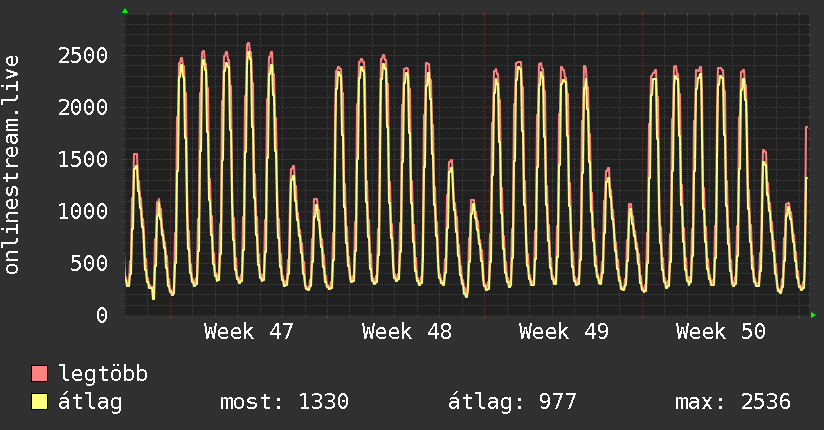Click the max: 2536 statistic
The image size is (824, 430).
pyautogui.click(x=733, y=402)
